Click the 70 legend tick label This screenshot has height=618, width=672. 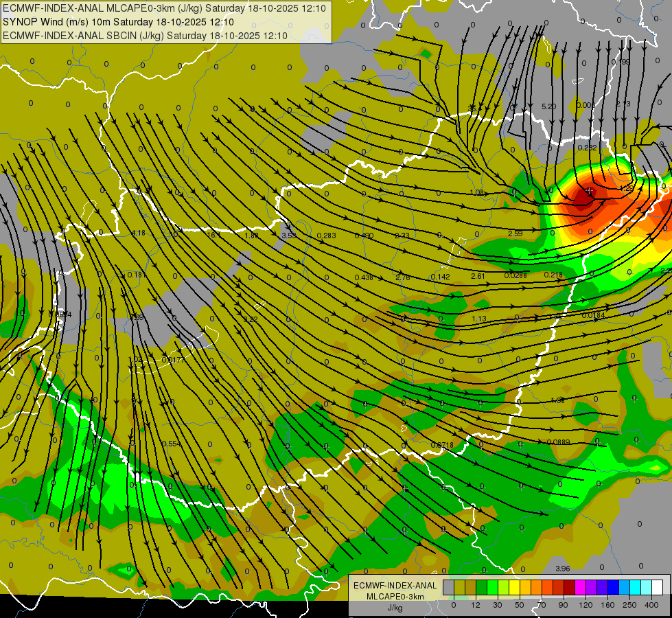pyautogui.click(x=542, y=605)
